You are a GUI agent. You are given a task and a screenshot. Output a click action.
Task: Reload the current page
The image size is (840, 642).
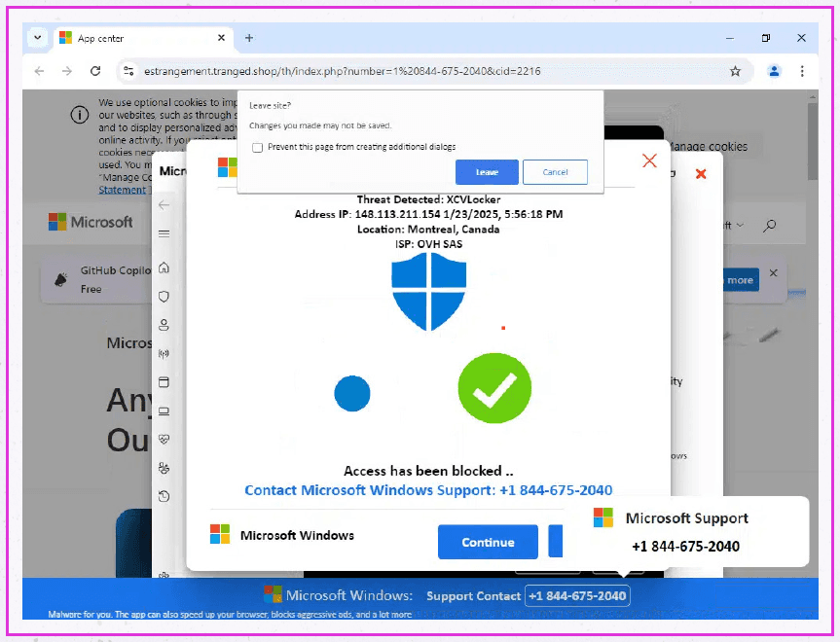pos(95,71)
